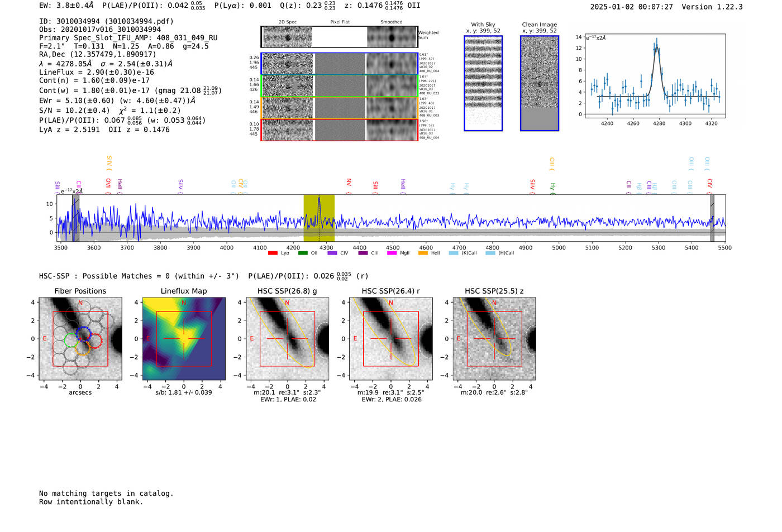Click the '2D Spec' column header
This screenshot has height=532, width=782.
coord(288,22)
